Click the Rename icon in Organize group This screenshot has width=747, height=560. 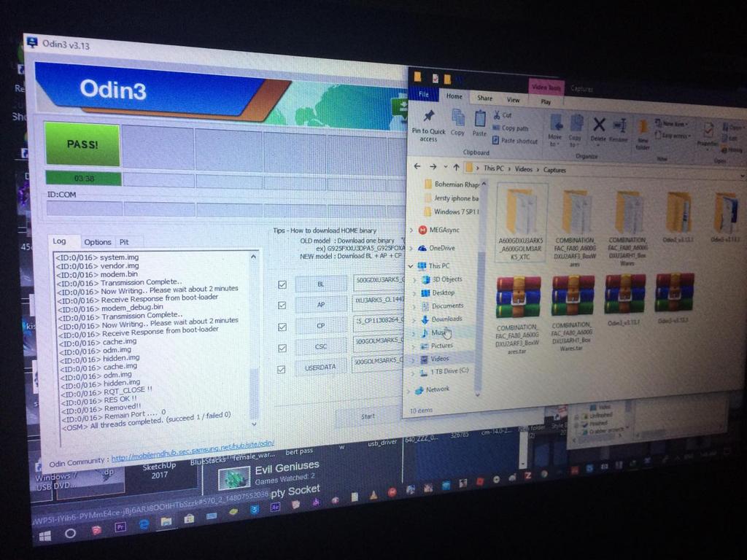619,130
